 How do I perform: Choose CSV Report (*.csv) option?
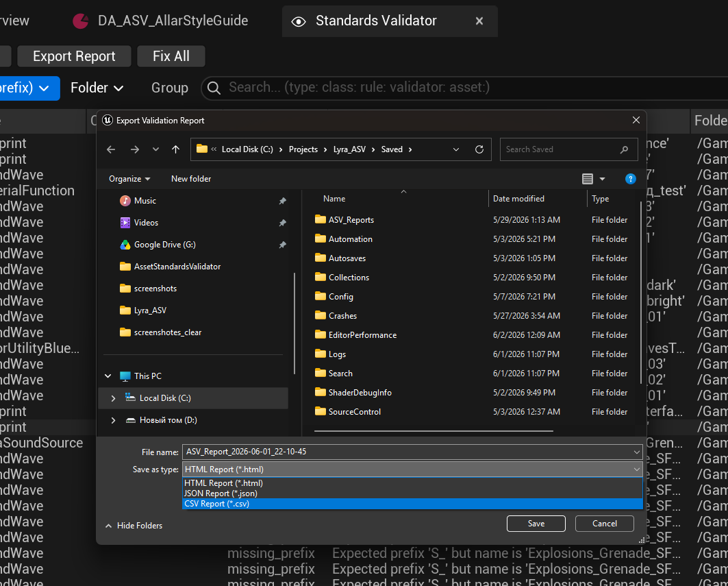[x=412, y=504]
